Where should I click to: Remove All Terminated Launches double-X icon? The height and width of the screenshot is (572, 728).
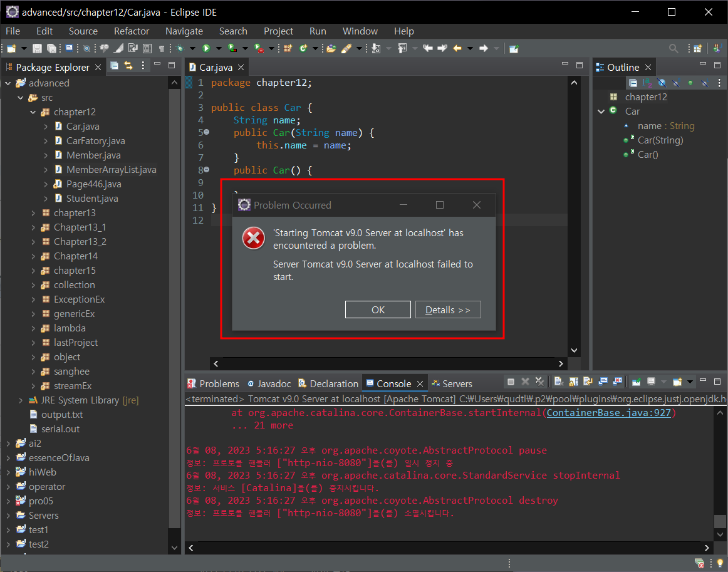pos(539,382)
